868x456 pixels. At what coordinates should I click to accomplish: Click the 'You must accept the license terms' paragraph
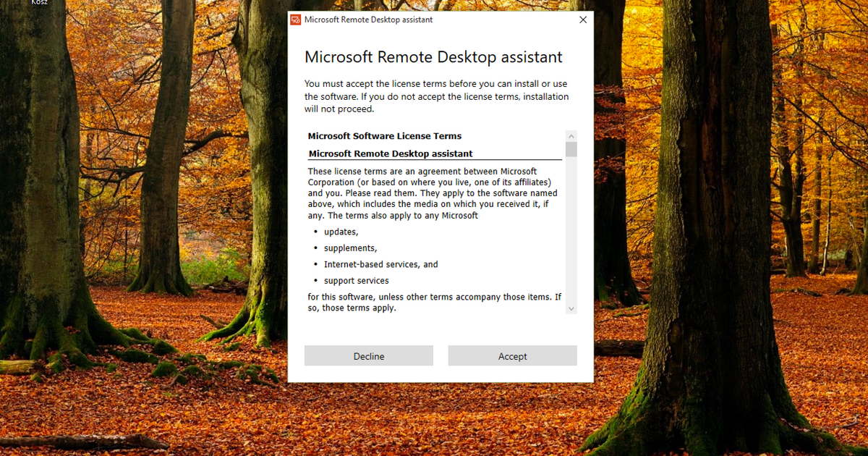pos(437,96)
